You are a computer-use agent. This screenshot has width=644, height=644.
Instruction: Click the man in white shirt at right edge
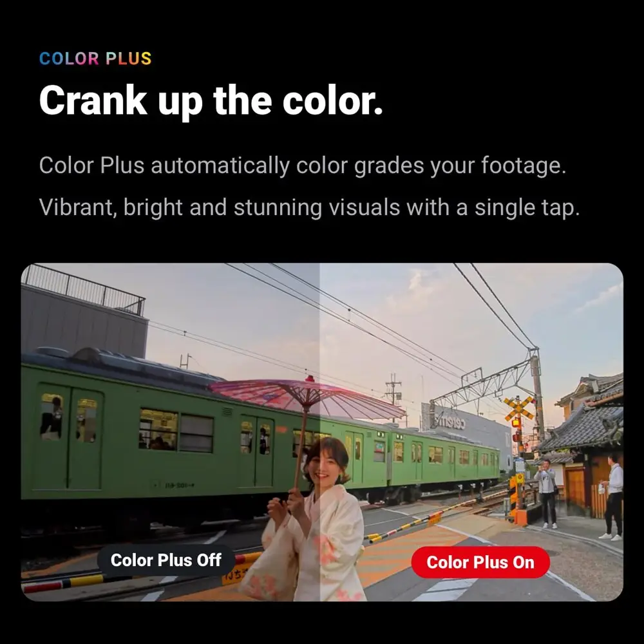[x=613, y=497]
